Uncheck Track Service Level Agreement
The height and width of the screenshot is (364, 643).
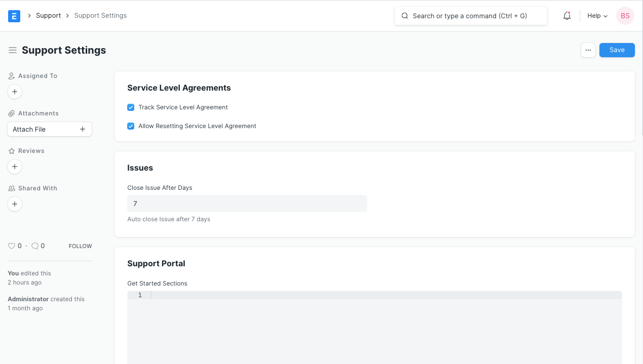pyautogui.click(x=131, y=107)
